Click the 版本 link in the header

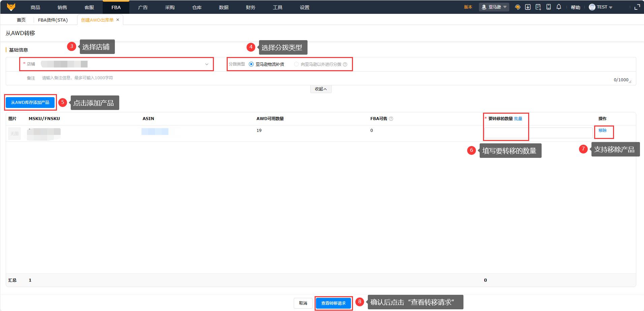[468, 7]
